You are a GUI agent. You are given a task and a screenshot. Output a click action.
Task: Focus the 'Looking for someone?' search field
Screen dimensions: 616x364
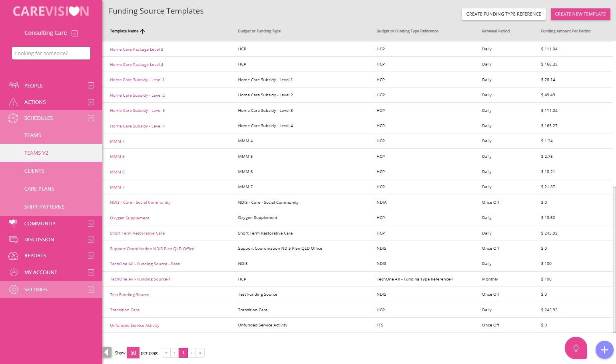[x=51, y=53]
